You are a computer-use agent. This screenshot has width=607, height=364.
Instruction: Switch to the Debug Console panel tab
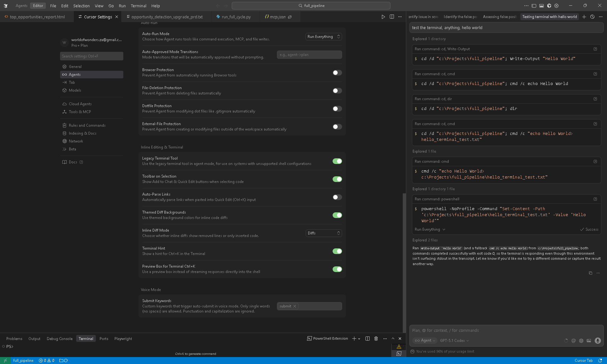click(x=59, y=339)
